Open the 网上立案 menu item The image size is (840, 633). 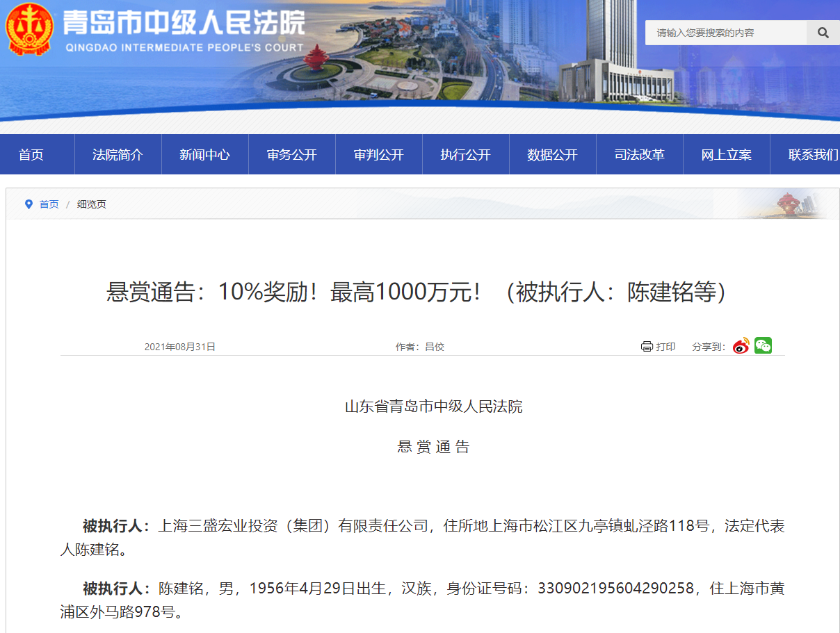pos(726,154)
